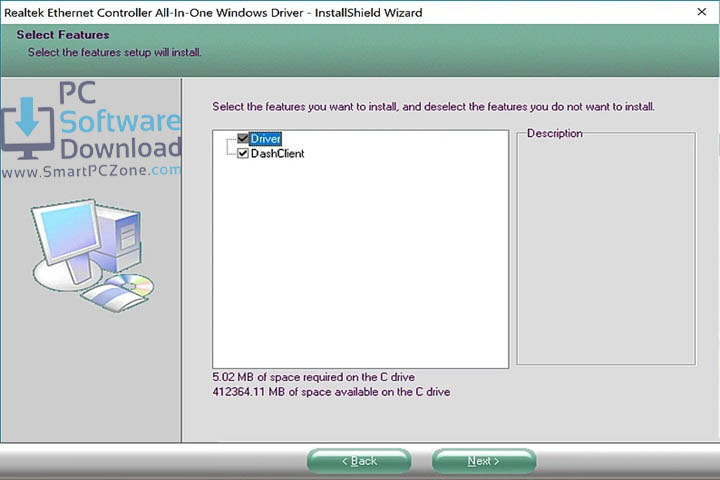
Task: Click the computer and CD setup illustration
Action: 93,255
